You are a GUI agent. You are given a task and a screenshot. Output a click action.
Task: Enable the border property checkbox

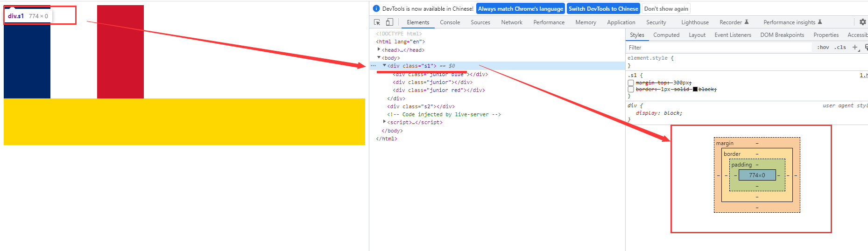(631, 89)
